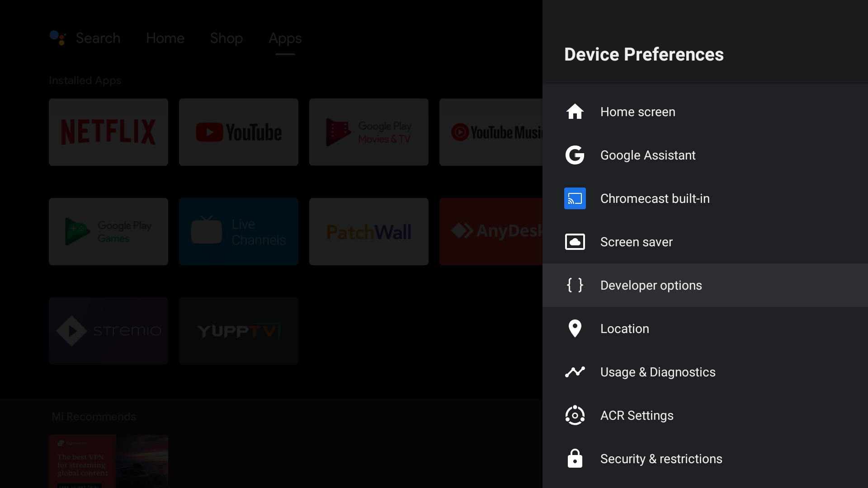Image resolution: width=868 pixels, height=488 pixels.
Task: Click the Usage & Diagnostics graph icon
Action: pyautogui.click(x=575, y=372)
